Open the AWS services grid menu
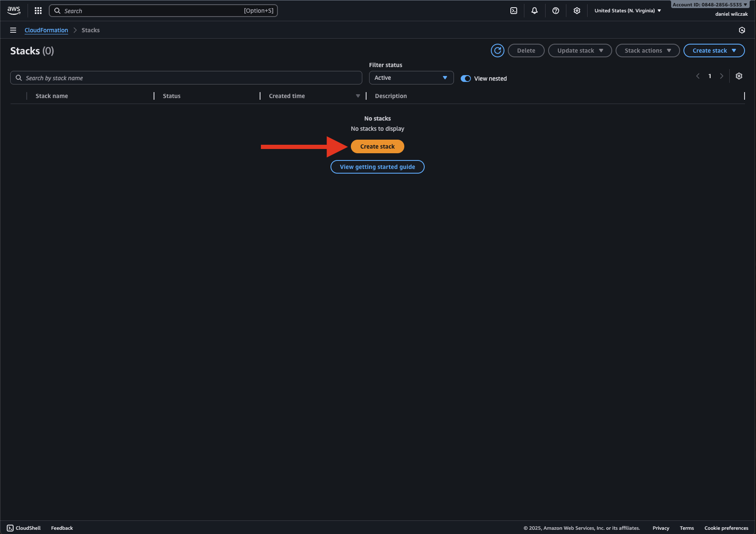756x534 pixels. tap(38, 11)
